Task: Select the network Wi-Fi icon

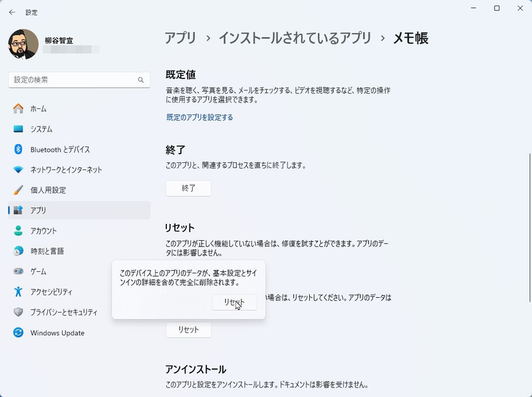Action: tap(19, 170)
